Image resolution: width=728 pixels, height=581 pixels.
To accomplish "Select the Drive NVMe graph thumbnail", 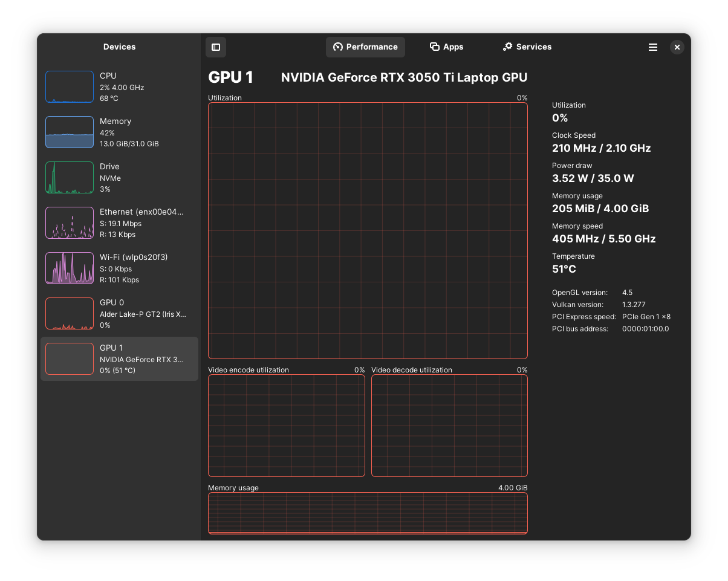I will tap(70, 178).
